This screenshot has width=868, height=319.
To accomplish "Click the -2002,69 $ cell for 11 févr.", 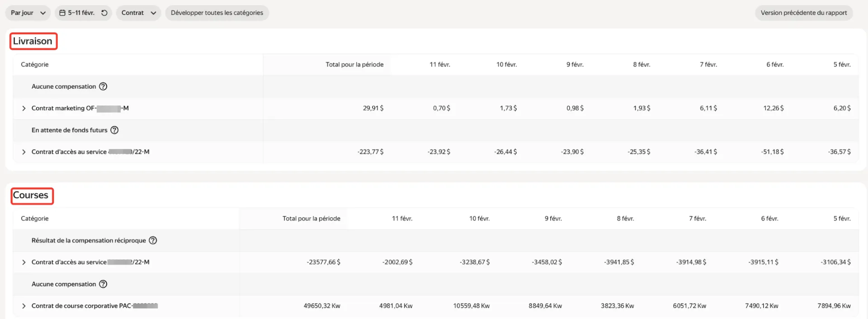I will [397, 262].
